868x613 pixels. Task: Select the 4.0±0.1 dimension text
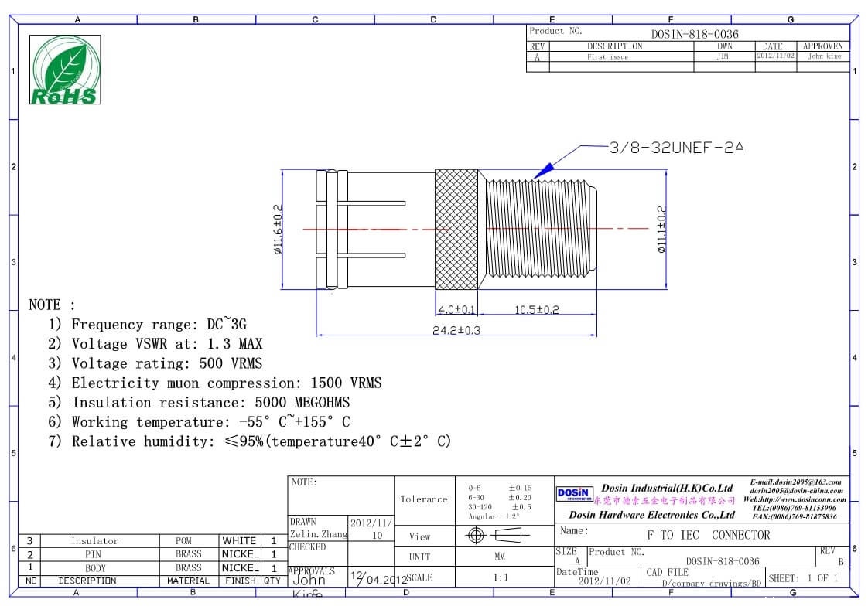click(456, 310)
